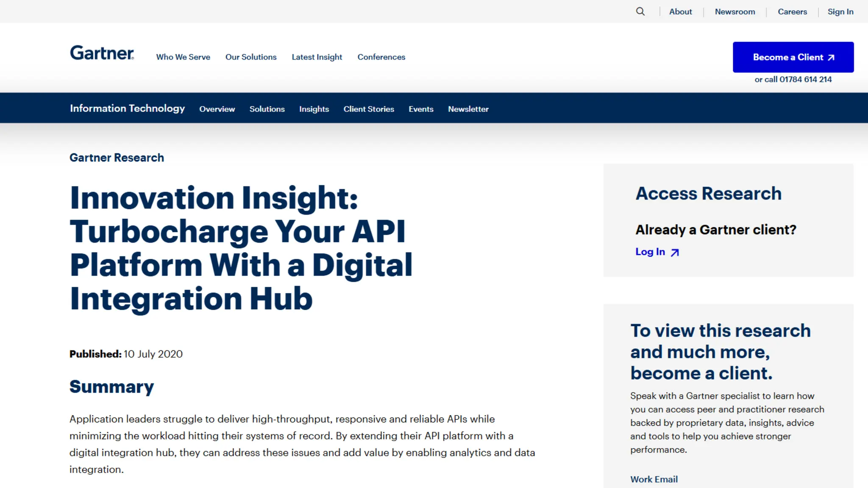Switch to Solutions tab
The image size is (868, 488).
point(267,109)
